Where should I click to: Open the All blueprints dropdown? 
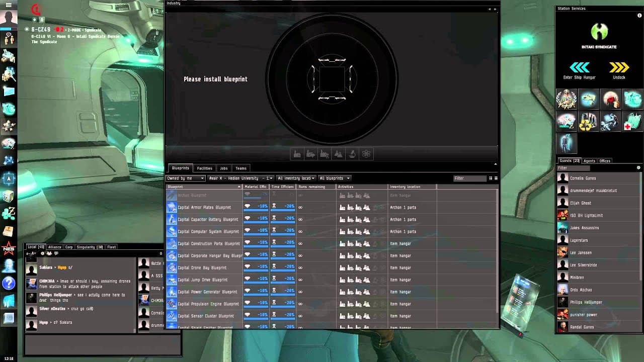334,178
